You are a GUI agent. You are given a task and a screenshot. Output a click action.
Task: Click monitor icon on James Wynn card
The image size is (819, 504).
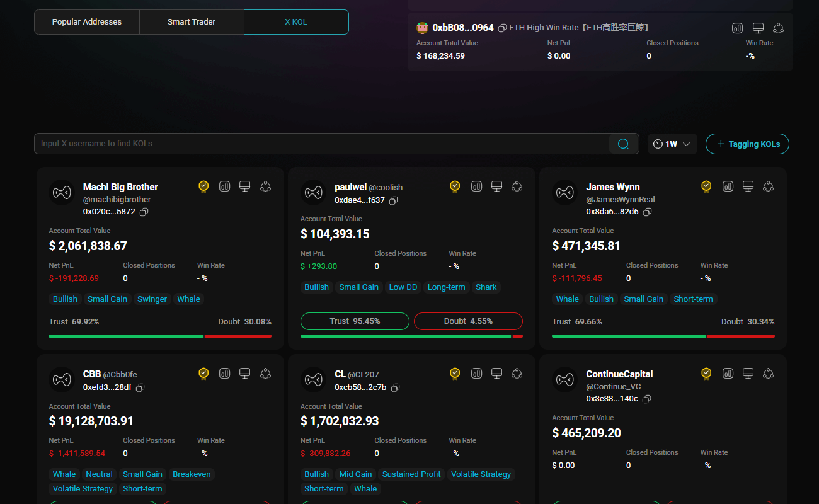[x=748, y=186]
